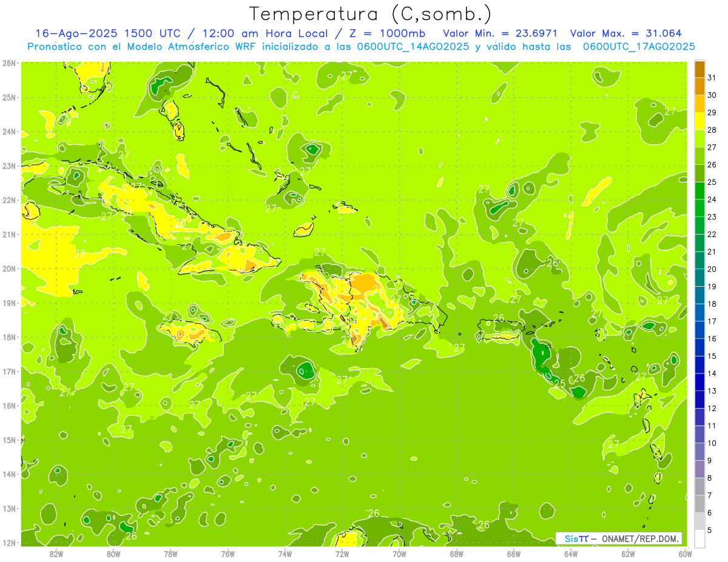Viewport: 728px width, 562px height.
Task: Click the 25N latitude axis label
Action: point(9,98)
